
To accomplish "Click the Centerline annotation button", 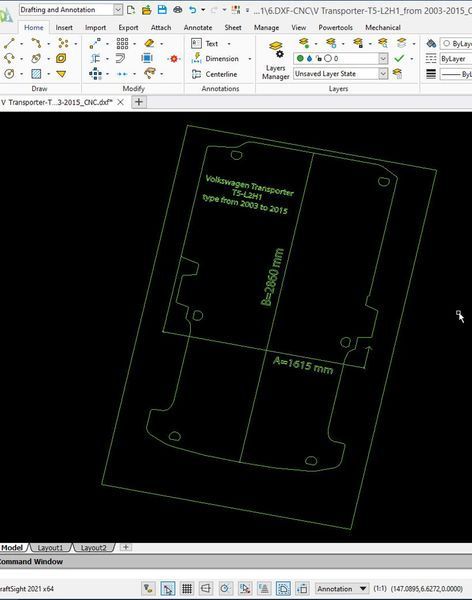I will tap(214, 74).
